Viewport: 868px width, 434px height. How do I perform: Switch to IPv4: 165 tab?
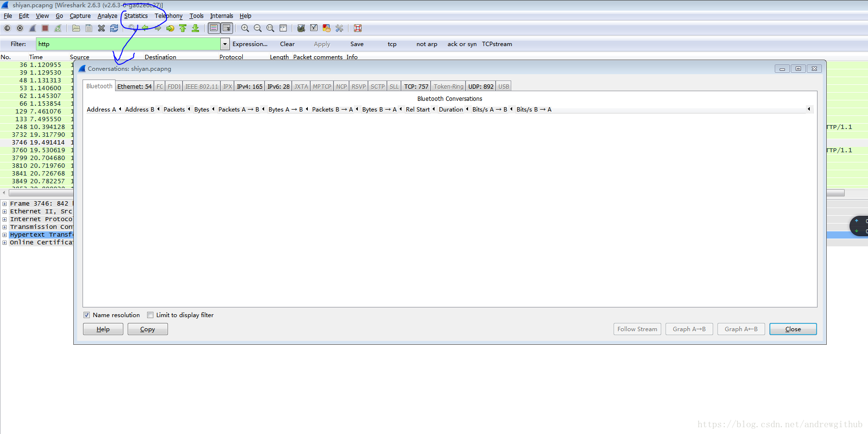click(250, 86)
